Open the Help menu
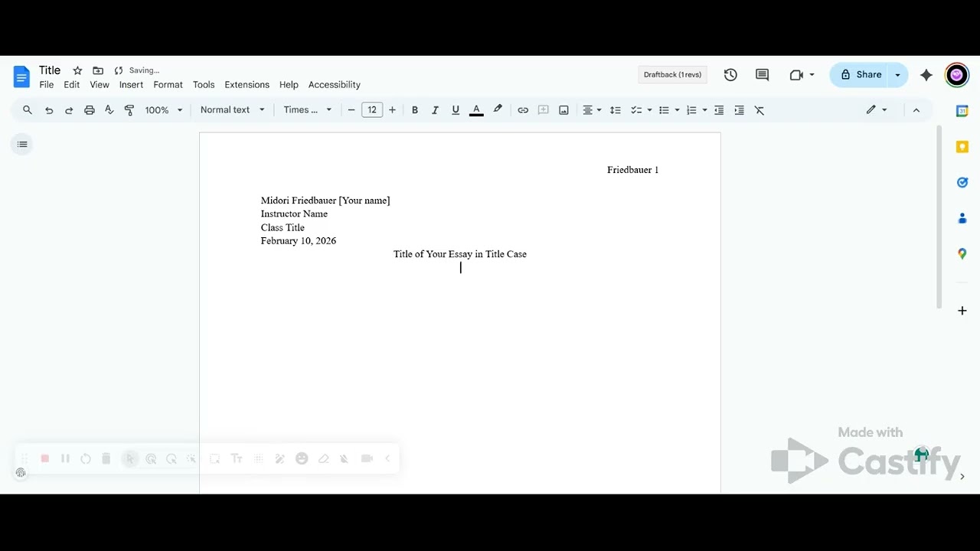 (x=289, y=85)
